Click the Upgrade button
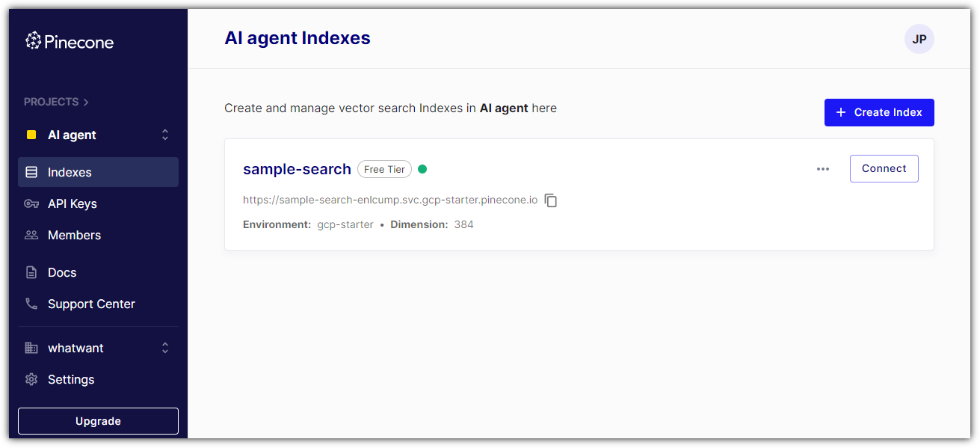This screenshot has height=448, width=980. (x=98, y=421)
